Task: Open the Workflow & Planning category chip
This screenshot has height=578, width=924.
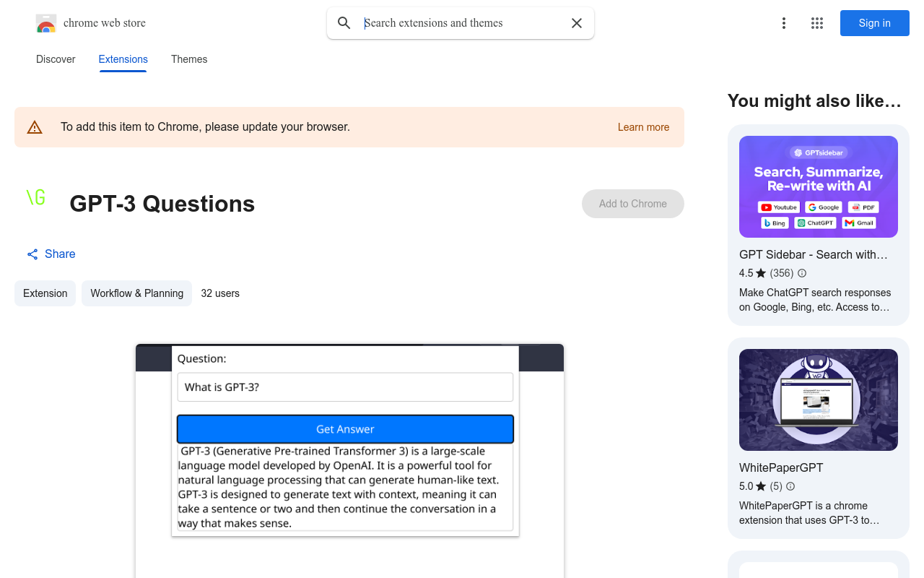Action: coord(136,293)
